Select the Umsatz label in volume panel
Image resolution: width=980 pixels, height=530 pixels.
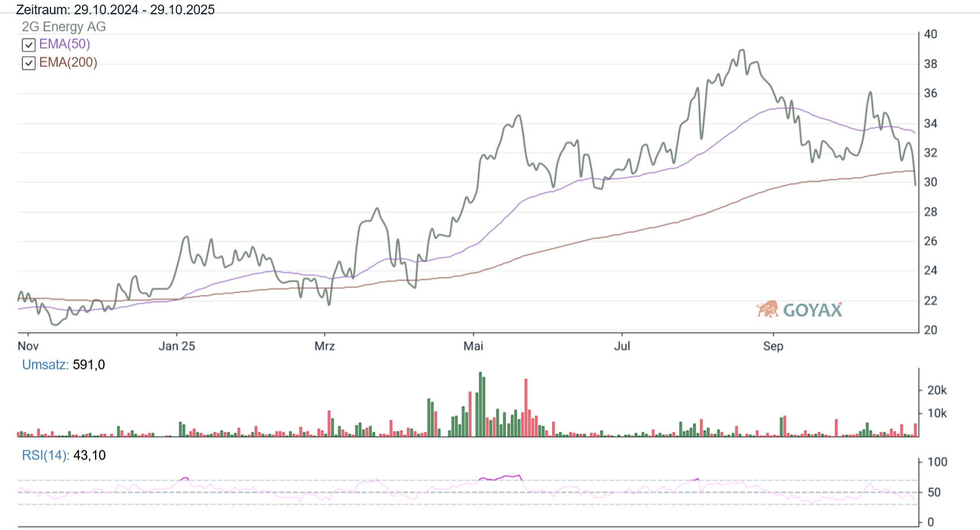(45, 364)
